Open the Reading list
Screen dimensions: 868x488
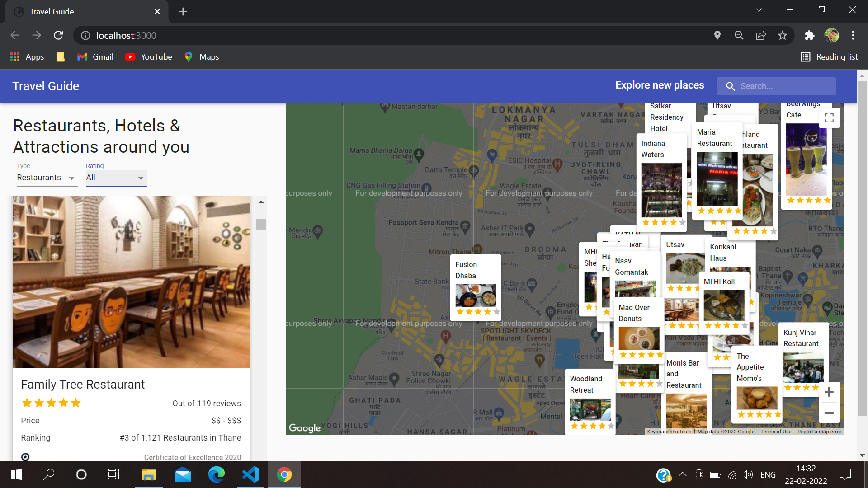pos(829,57)
